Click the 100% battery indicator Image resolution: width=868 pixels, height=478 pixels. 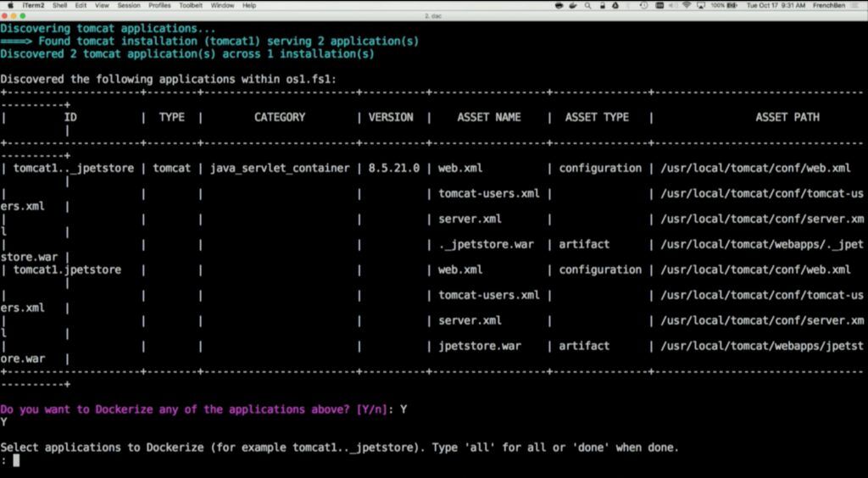pyautogui.click(x=724, y=6)
